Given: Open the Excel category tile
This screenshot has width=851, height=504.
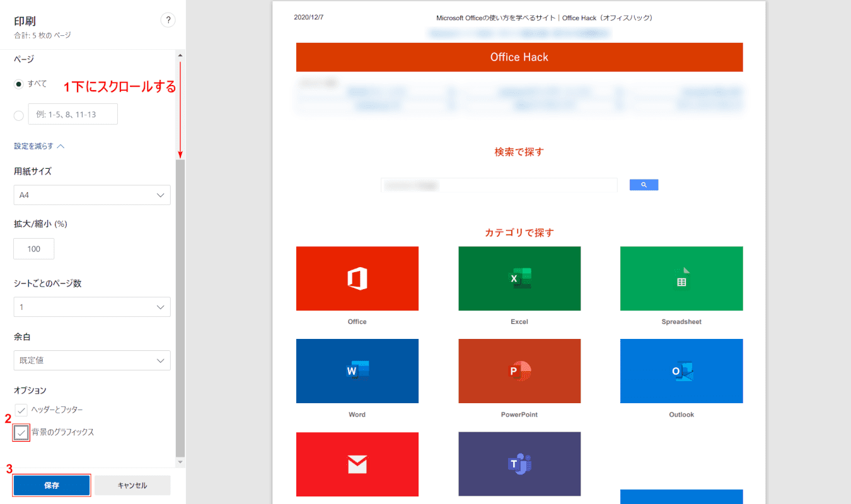Looking at the screenshot, I should (519, 278).
